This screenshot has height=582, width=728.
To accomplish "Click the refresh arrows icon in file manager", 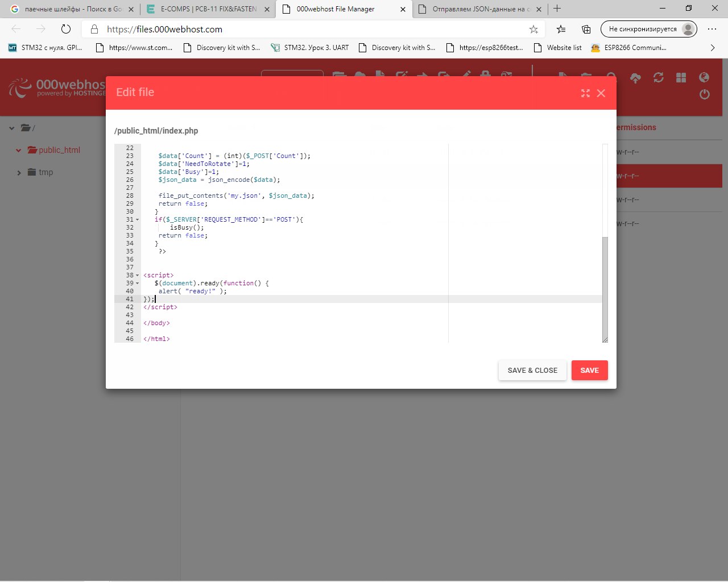I will [658, 78].
